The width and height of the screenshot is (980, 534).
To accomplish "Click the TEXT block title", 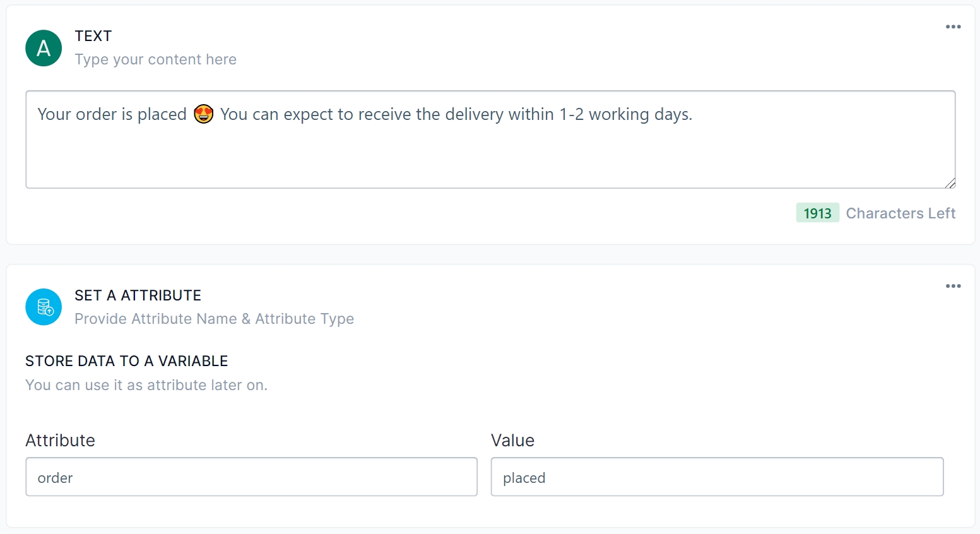I will point(93,36).
